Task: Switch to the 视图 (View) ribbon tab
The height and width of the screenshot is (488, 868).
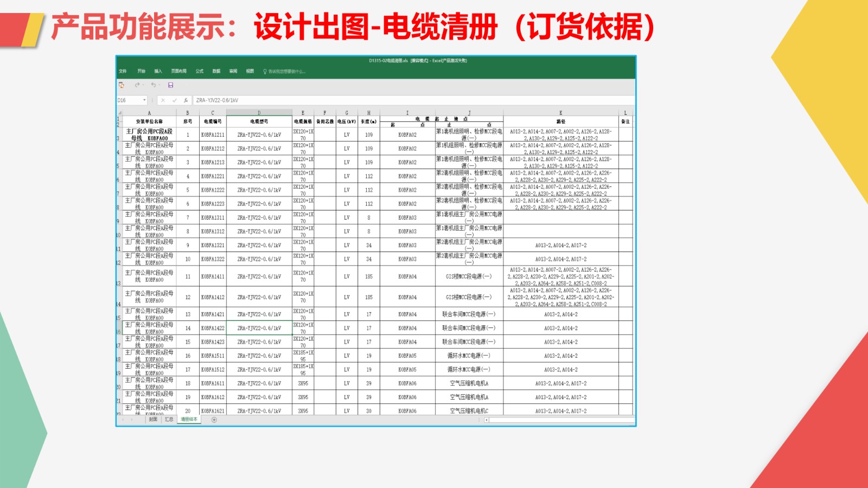Action: coord(250,72)
